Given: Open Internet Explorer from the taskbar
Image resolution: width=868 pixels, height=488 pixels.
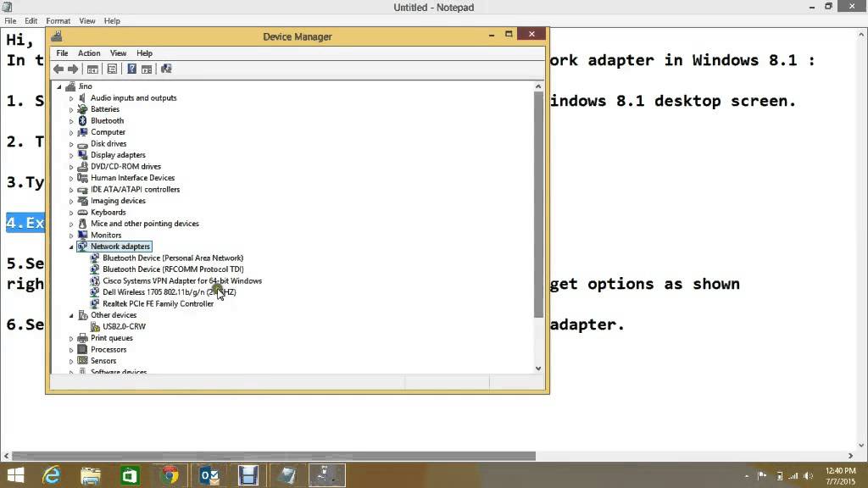Looking at the screenshot, I should pyautogui.click(x=51, y=475).
